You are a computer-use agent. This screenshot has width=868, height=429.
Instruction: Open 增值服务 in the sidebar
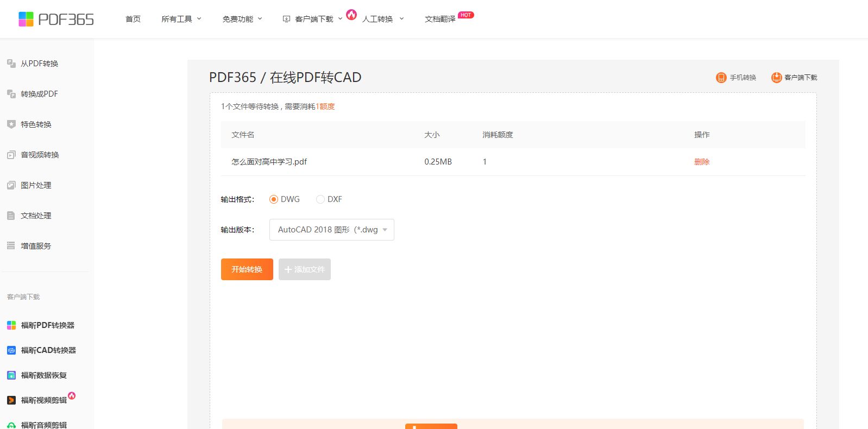[x=36, y=246]
